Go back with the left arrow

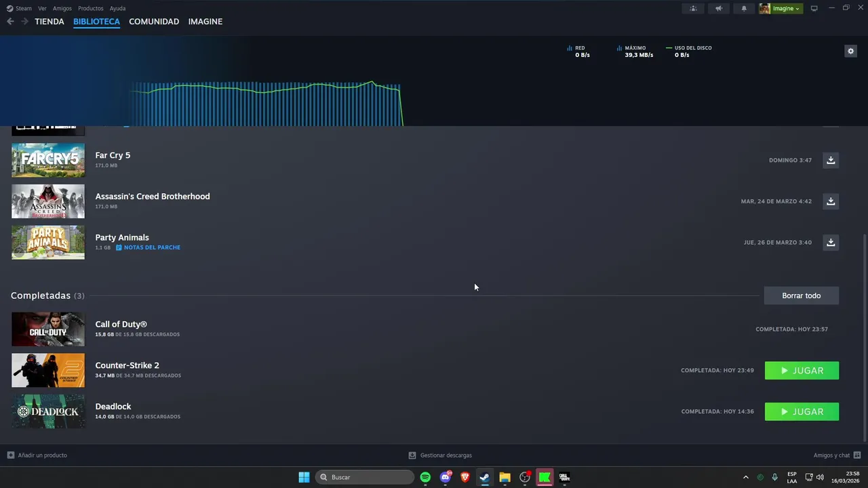tap(10, 22)
